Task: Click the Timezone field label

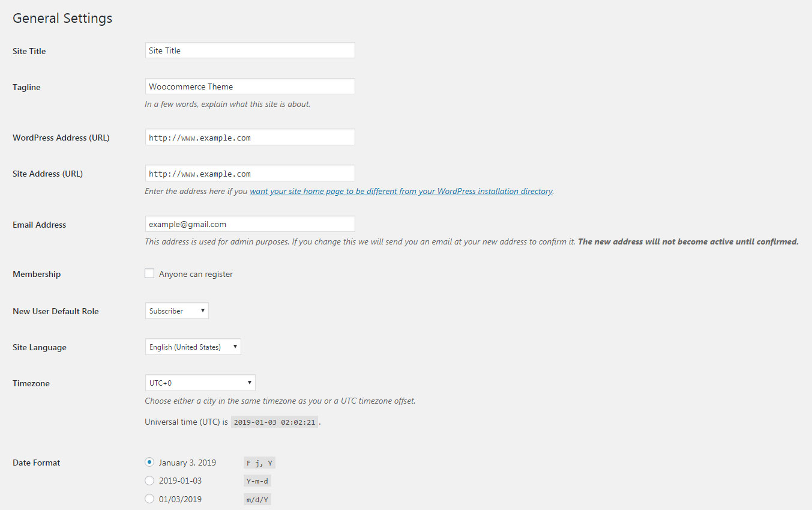Action: coord(31,383)
